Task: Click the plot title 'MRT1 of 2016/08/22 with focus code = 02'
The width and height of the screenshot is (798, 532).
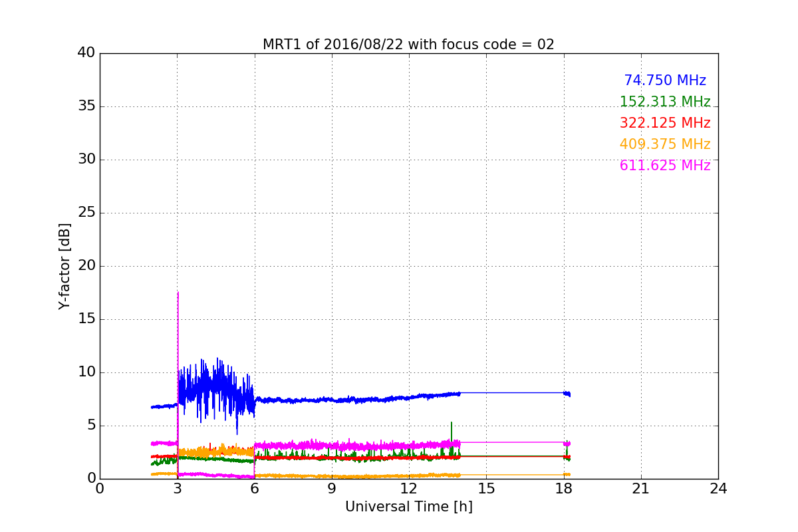Action: point(408,45)
